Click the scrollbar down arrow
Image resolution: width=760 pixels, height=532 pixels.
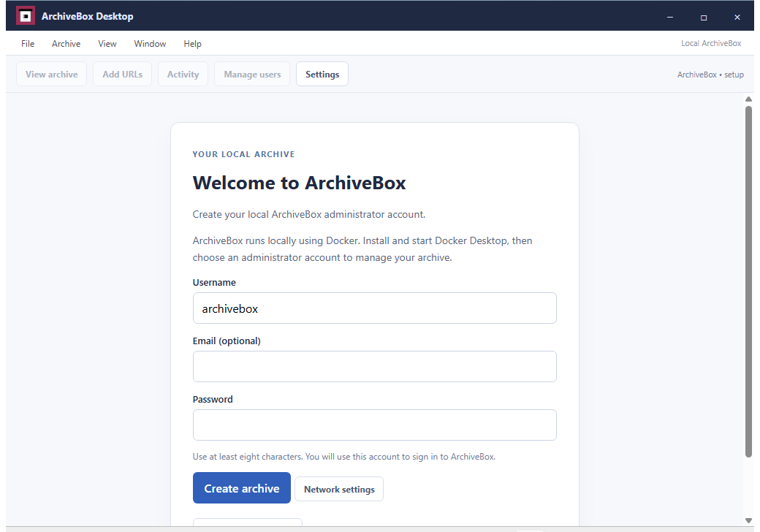pos(748,520)
